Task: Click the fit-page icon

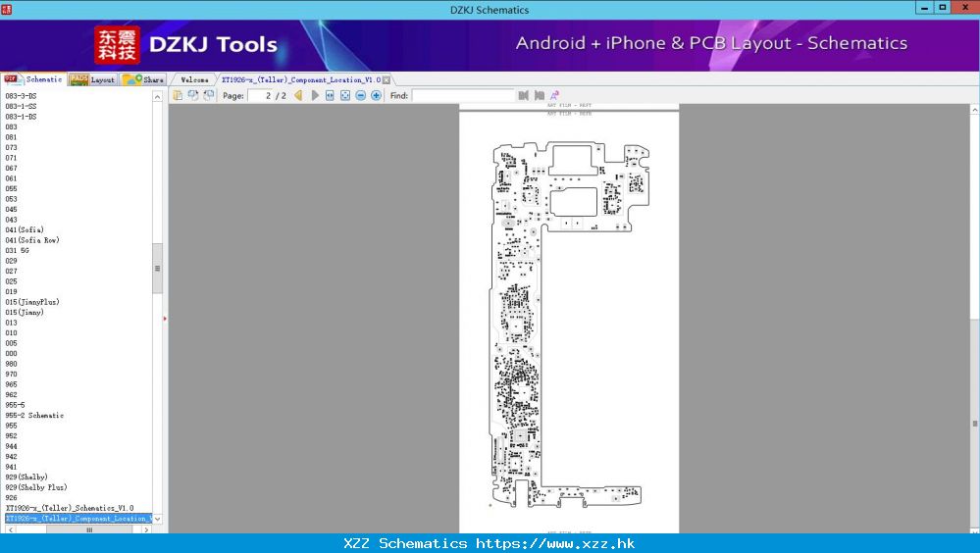Action: point(345,96)
